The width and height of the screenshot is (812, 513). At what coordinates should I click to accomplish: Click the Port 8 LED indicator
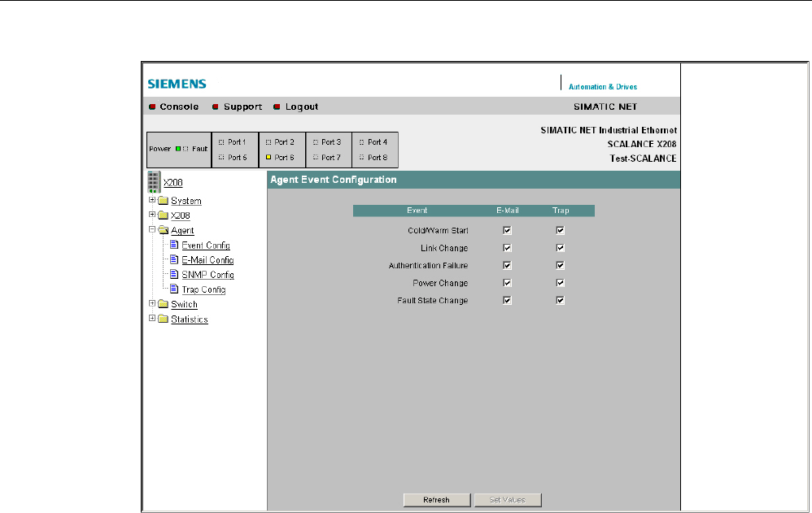(x=361, y=157)
